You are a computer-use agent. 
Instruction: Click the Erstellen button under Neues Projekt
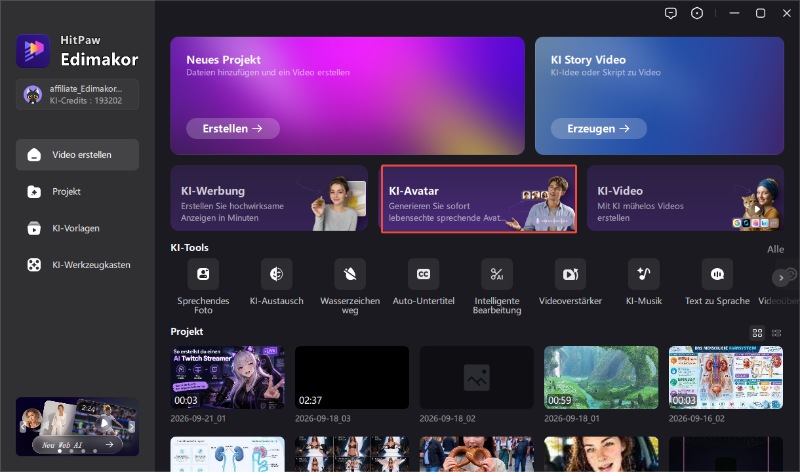(x=233, y=129)
